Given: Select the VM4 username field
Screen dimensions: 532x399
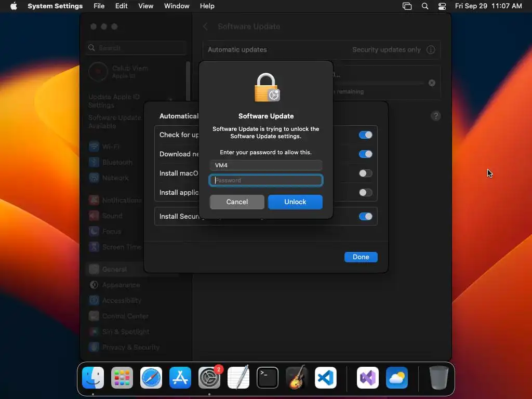Looking at the screenshot, I should pos(266,165).
